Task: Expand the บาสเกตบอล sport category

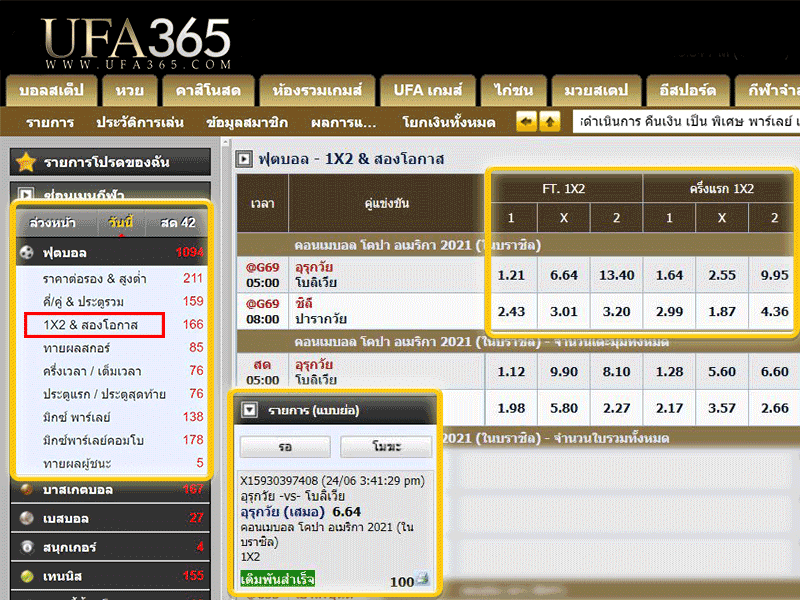Action: click(110, 489)
